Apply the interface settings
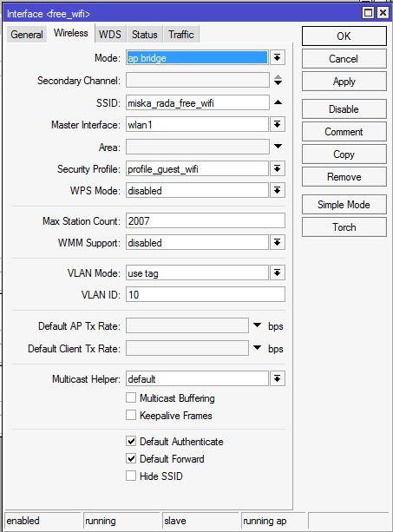This screenshot has width=393, height=532. (344, 82)
